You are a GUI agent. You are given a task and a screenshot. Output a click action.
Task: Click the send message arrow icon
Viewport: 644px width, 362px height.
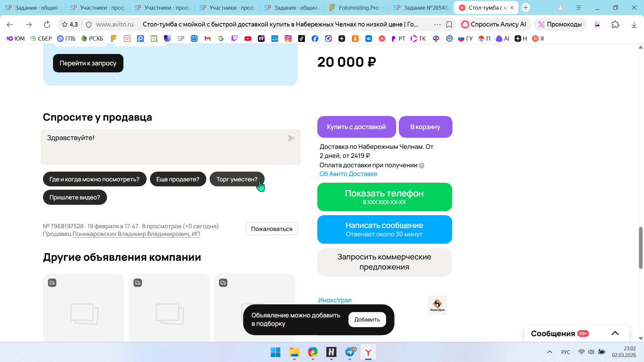coord(291,138)
